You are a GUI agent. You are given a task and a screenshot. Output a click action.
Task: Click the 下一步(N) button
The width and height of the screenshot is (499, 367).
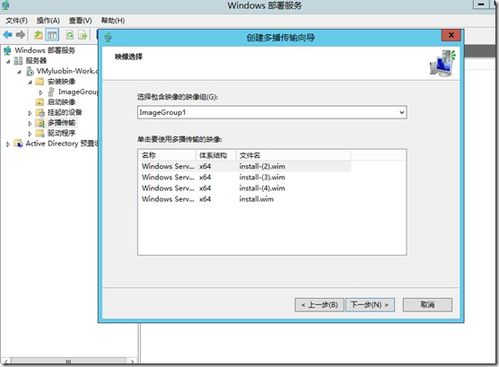point(370,305)
